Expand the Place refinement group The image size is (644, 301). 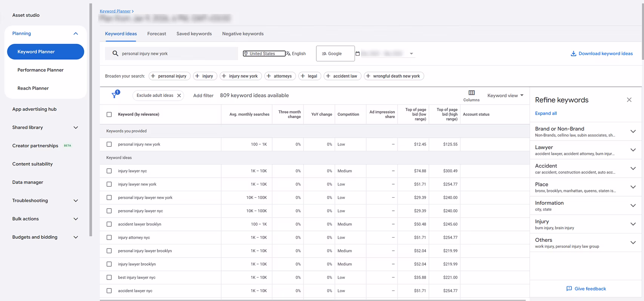(x=633, y=187)
